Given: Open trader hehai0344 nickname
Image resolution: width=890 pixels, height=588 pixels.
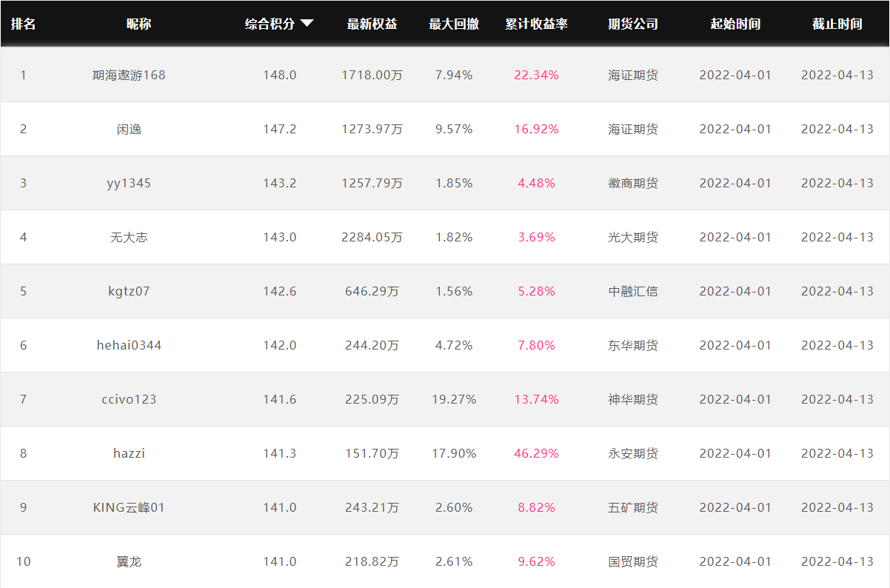Looking at the screenshot, I should (x=129, y=345).
